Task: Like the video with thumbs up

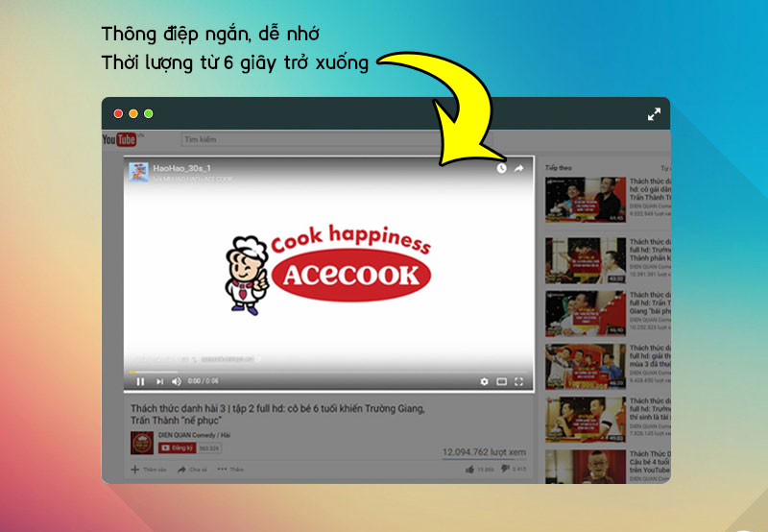Action: 470,470
